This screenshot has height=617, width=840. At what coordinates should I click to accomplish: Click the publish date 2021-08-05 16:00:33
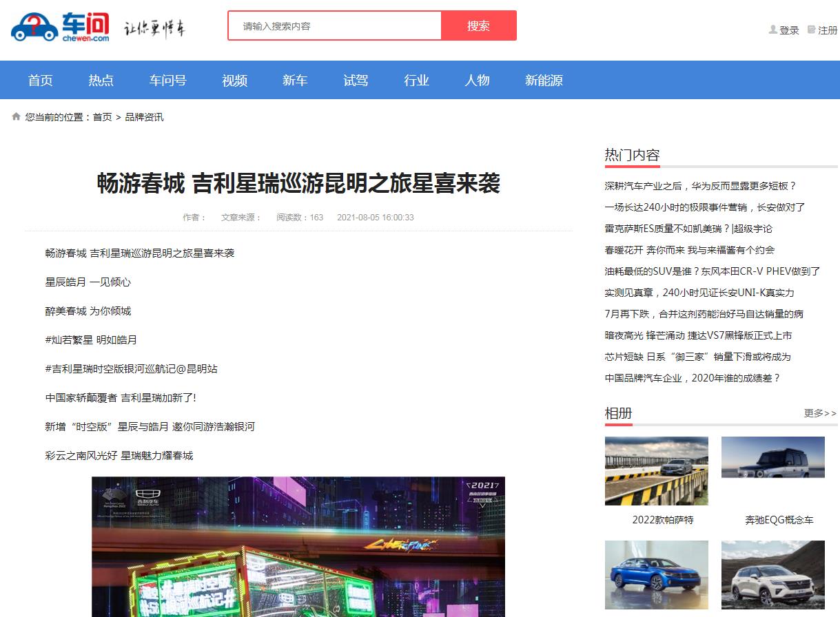(x=376, y=218)
